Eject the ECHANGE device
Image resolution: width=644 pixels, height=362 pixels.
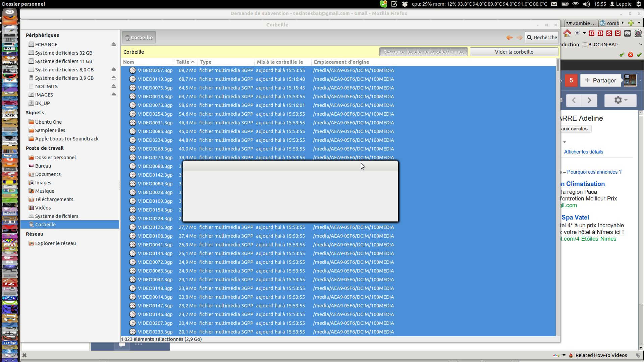[x=114, y=44]
